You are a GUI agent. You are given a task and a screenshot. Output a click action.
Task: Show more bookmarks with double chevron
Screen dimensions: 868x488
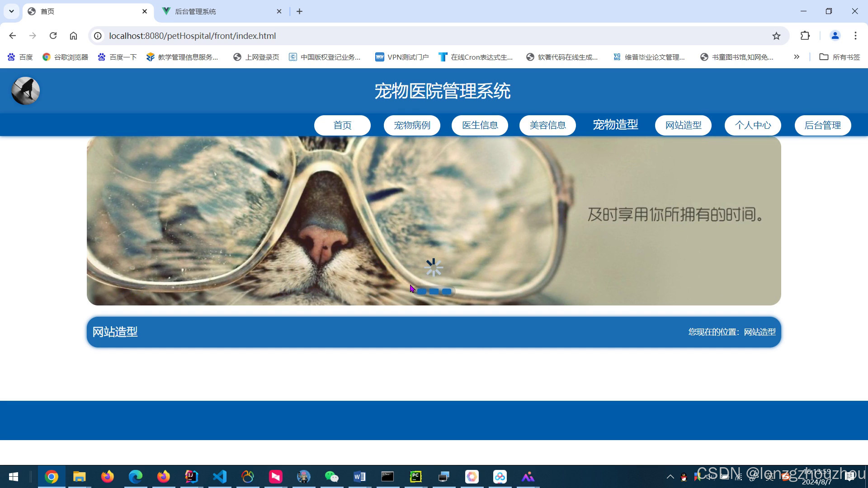(x=797, y=57)
